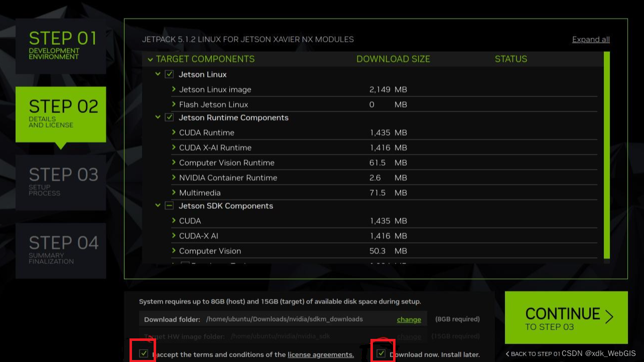Change the download folder location
The width and height of the screenshot is (644, 362).
click(409, 319)
